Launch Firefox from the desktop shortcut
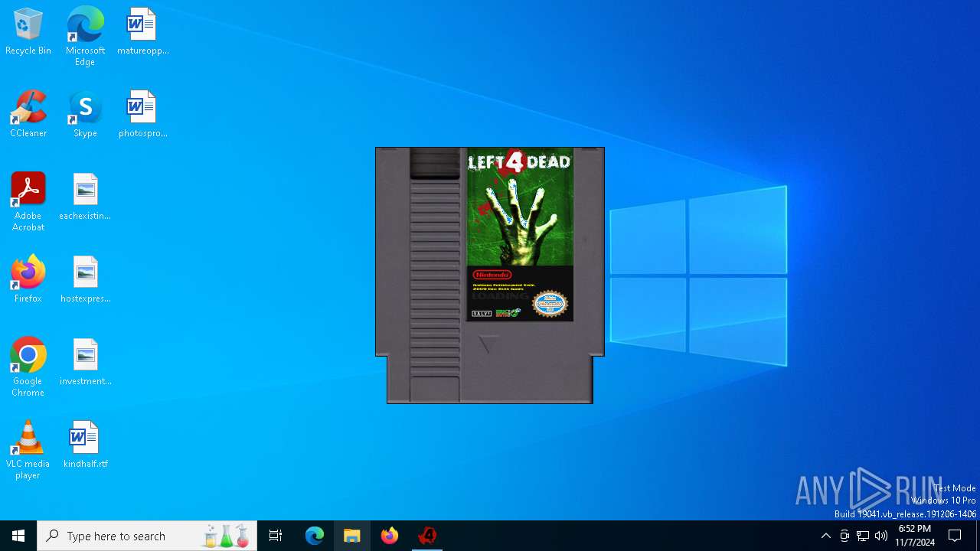 (28, 280)
